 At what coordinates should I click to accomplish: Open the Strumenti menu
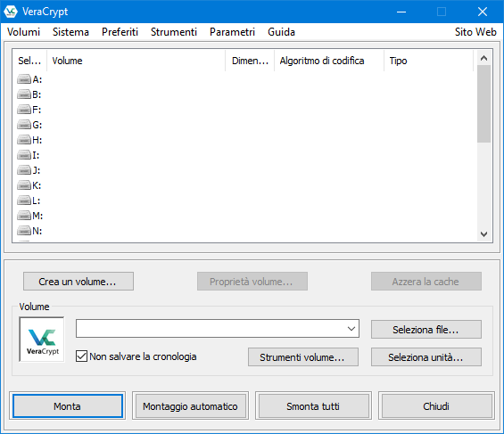coord(174,32)
